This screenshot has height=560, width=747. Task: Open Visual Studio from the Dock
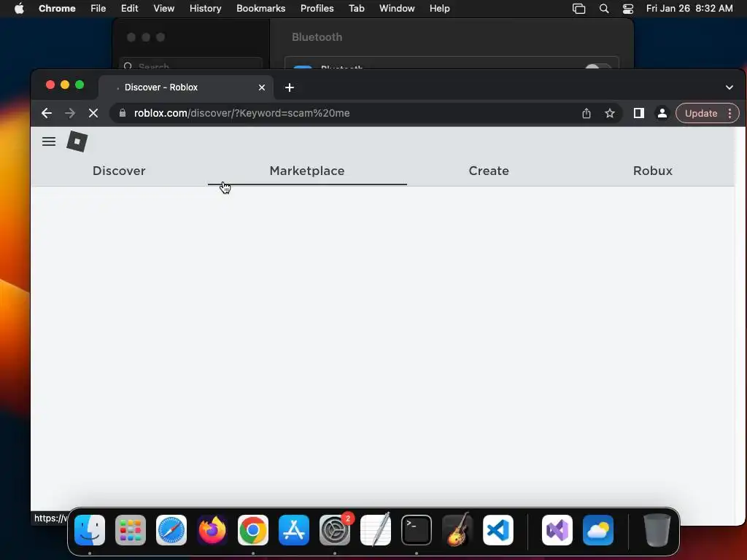pos(557,530)
